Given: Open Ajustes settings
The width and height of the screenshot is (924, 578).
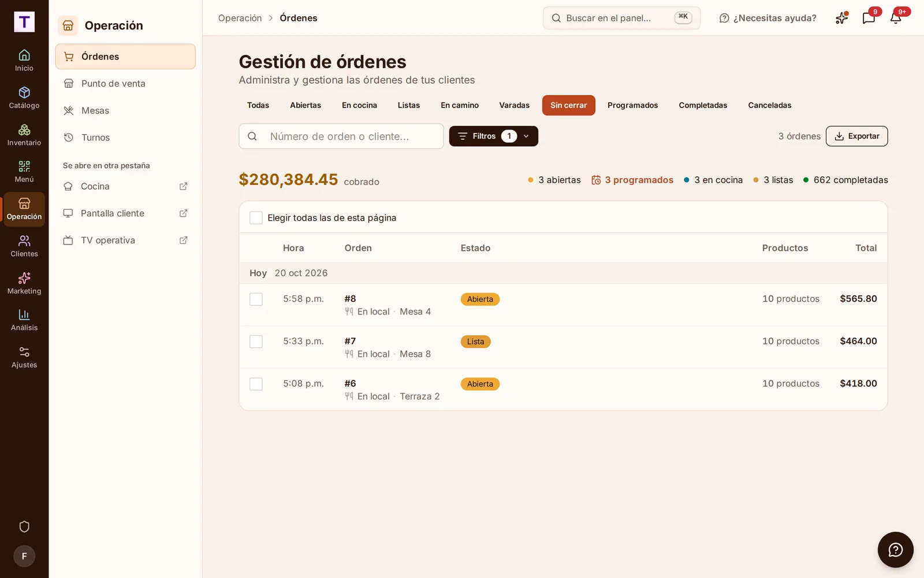Looking at the screenshot, I should point(24,357).
